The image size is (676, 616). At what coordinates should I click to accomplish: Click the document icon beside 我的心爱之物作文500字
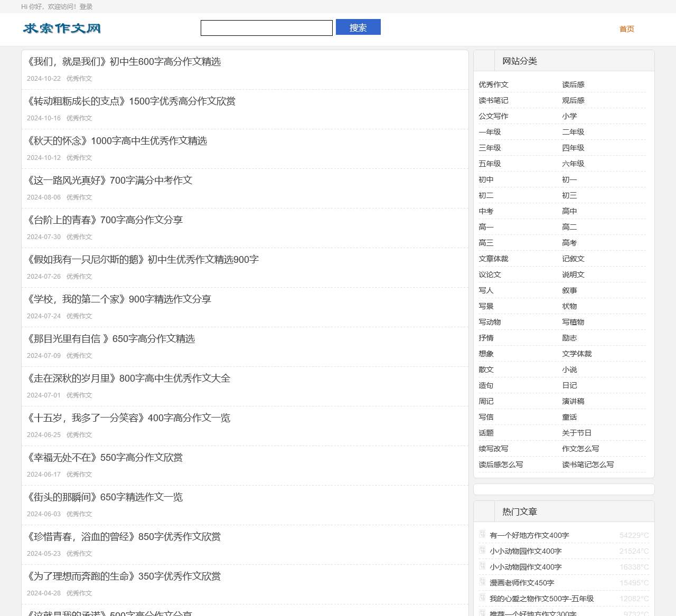[482, 598]
